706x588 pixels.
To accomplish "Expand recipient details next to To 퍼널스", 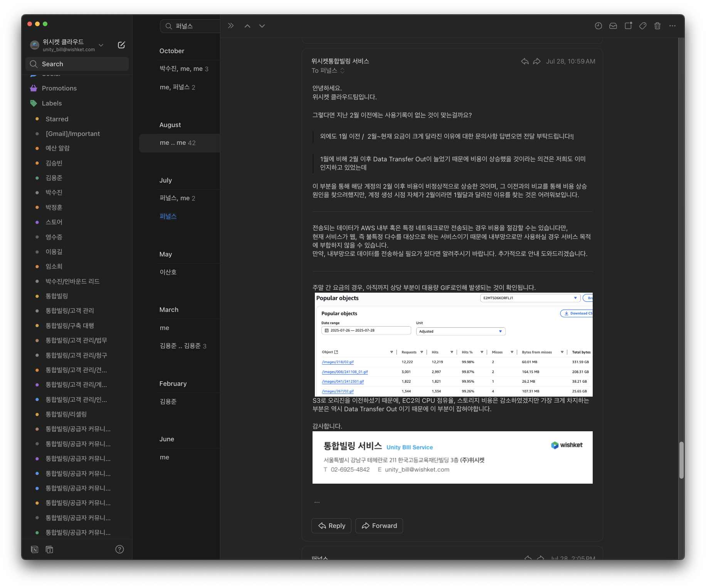I will click(342, 70).
